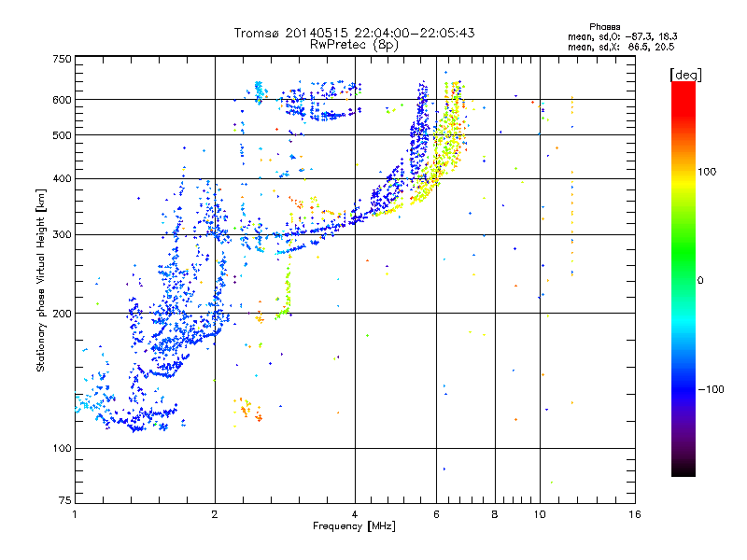The height and width of the screenshot is (560, 747).
Task: Click the '[deg]' colorbar unit label
Action: (x=685, y=75)
